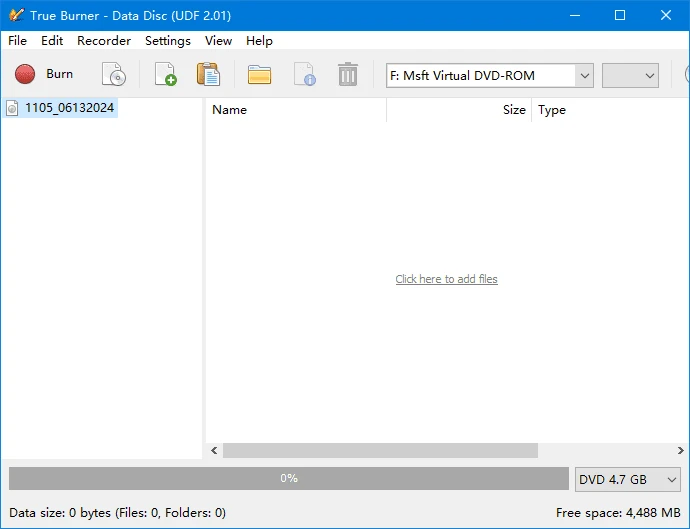
Task: Click the file properties icon
Action: [304, 74]
